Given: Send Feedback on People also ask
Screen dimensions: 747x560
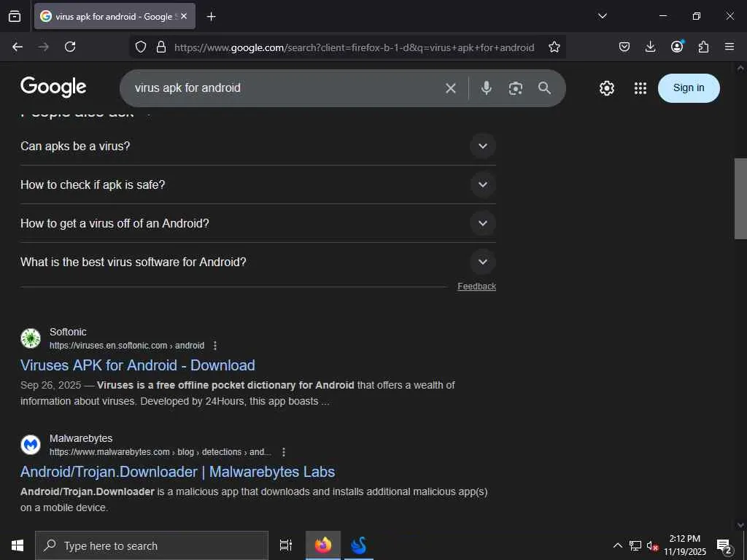Looking at the screenshot, I should pyautogui.click(x=477, y=286).
